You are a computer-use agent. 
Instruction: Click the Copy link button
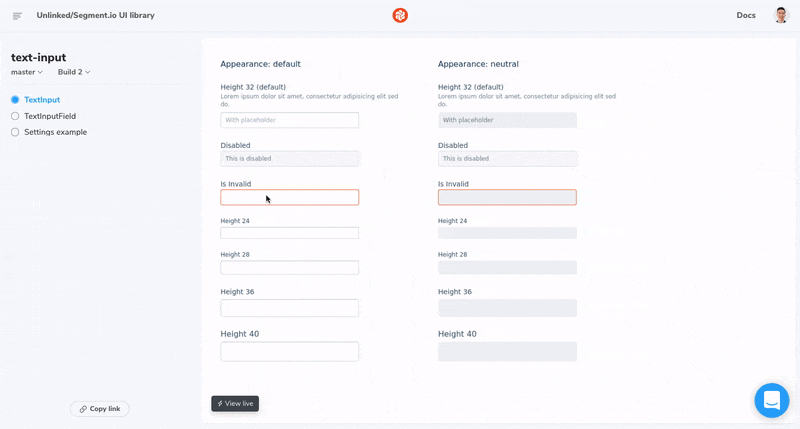click(99, 409)
